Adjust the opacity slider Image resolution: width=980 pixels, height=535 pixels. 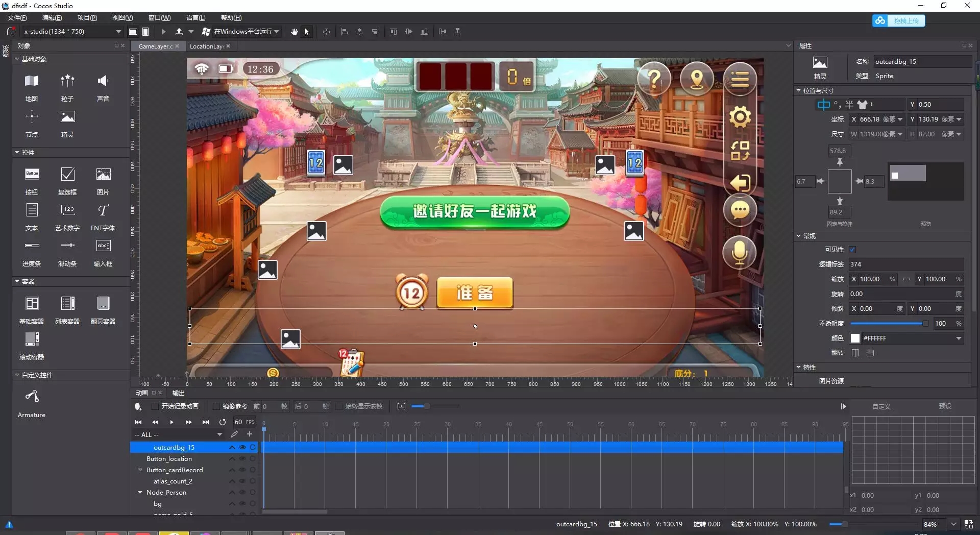point(889,323)
